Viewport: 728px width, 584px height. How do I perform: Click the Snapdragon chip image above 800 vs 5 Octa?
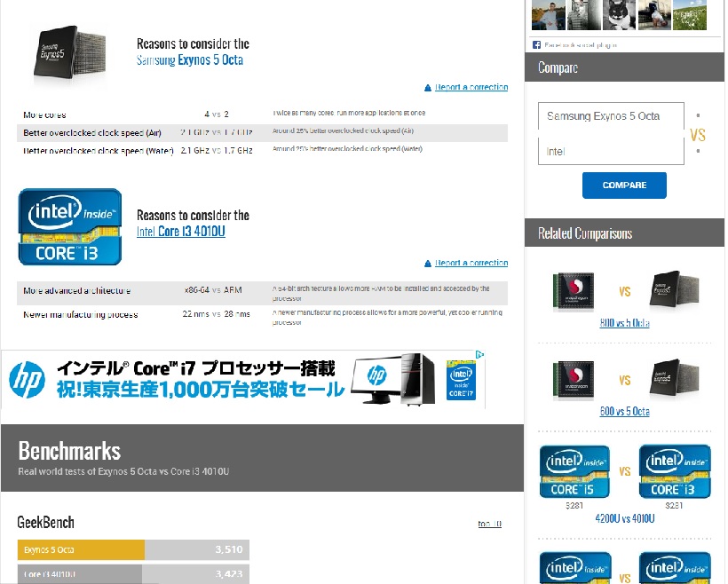click(574, 291)
